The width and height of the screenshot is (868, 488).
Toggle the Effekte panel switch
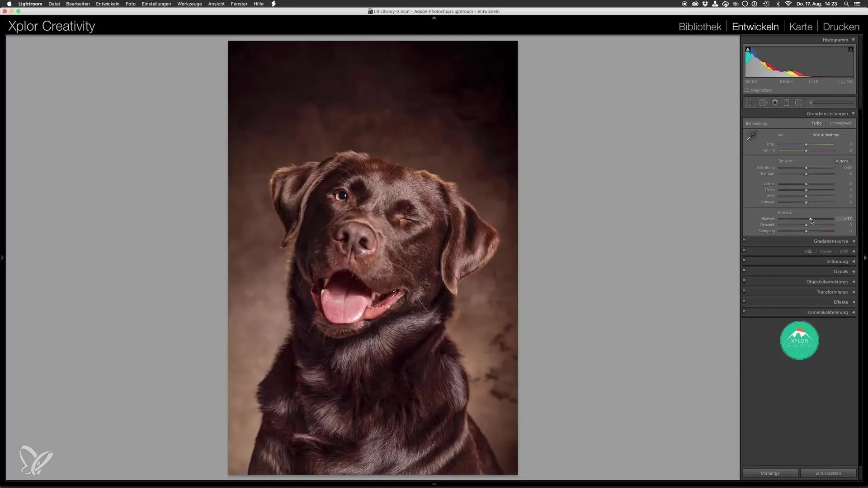pos(744,302)
